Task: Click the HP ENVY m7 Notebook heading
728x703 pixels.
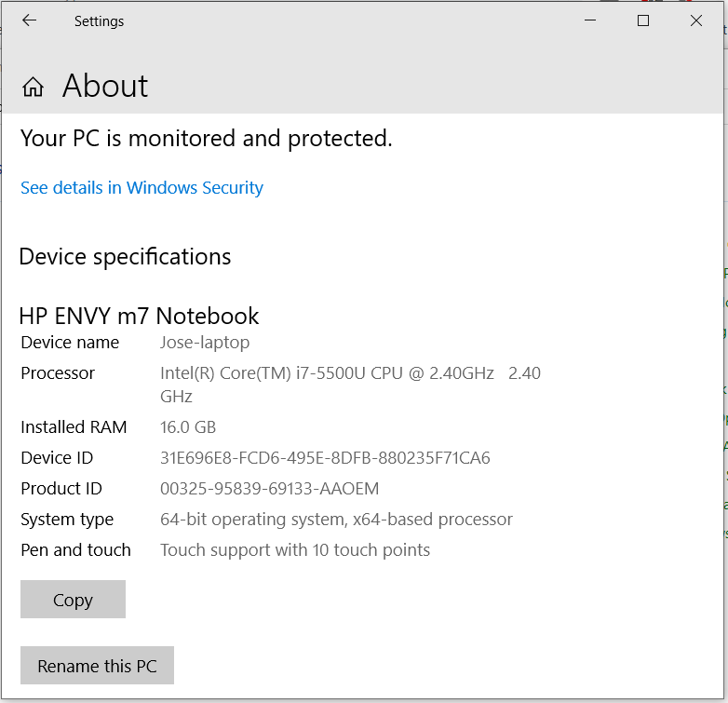Action: click(139, 316)
